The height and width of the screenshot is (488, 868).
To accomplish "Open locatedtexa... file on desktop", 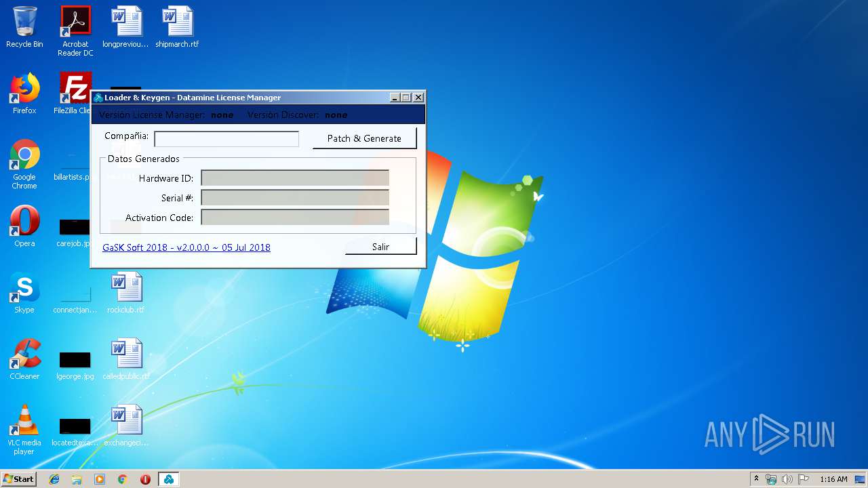I will pos(75,431).
